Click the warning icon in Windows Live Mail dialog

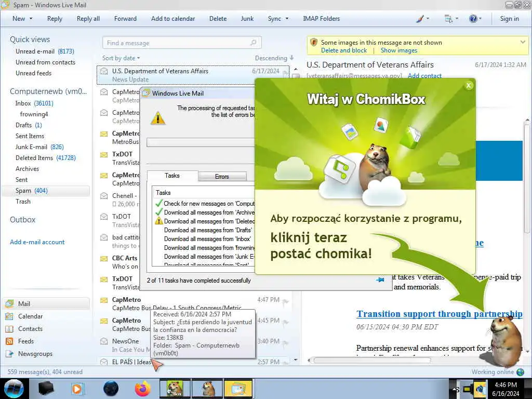pyautogui.click(x=158, y=118)
